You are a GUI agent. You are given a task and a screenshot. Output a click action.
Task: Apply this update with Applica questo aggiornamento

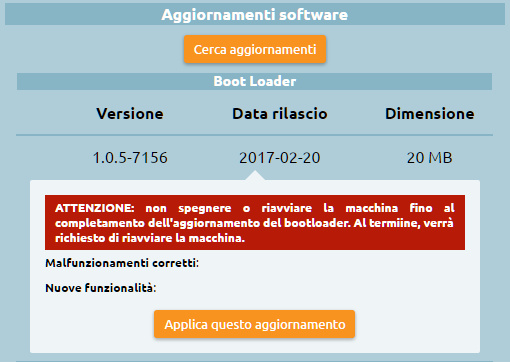coord(254,324)
